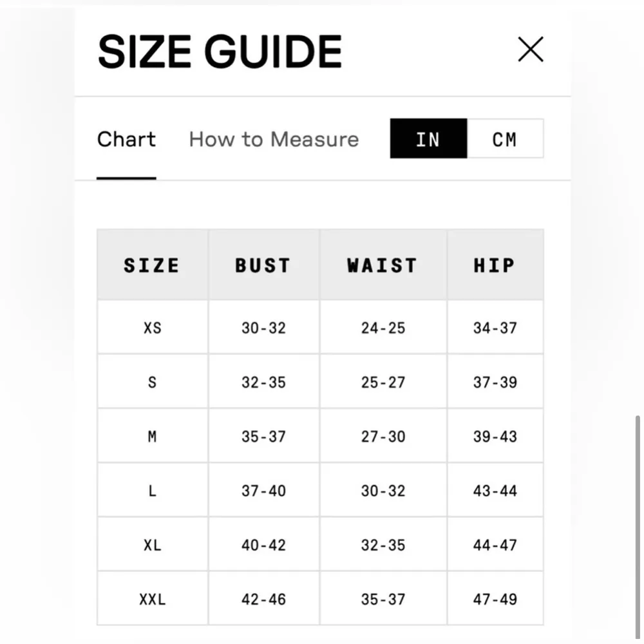Switch to the Chart tab
Viewport: 644px width, 644px height.
[x=126, y=139]
